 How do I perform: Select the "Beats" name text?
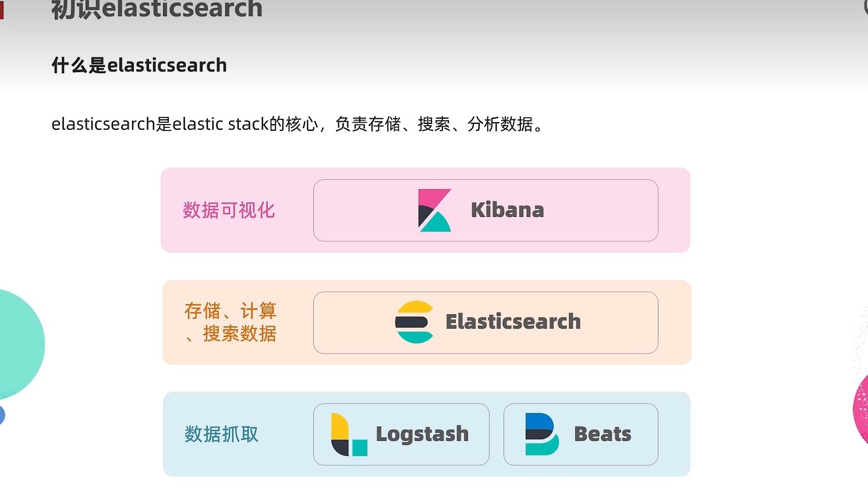tap(603, 434)
